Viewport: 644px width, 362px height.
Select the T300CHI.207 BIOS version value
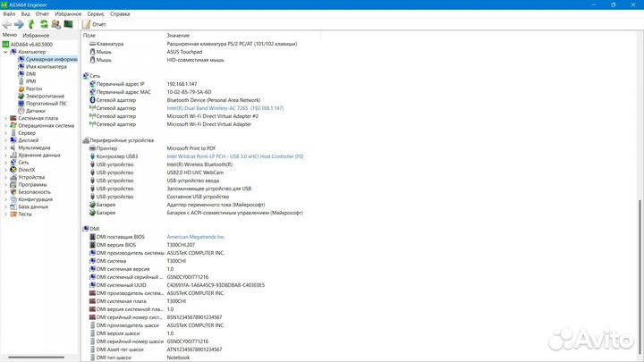[x=181, y=245]
